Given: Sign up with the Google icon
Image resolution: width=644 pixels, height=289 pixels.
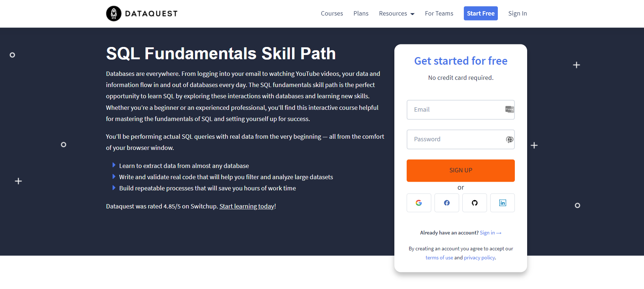Looking at the screenshot, I should pyautogui.click(x=419, y=203).
